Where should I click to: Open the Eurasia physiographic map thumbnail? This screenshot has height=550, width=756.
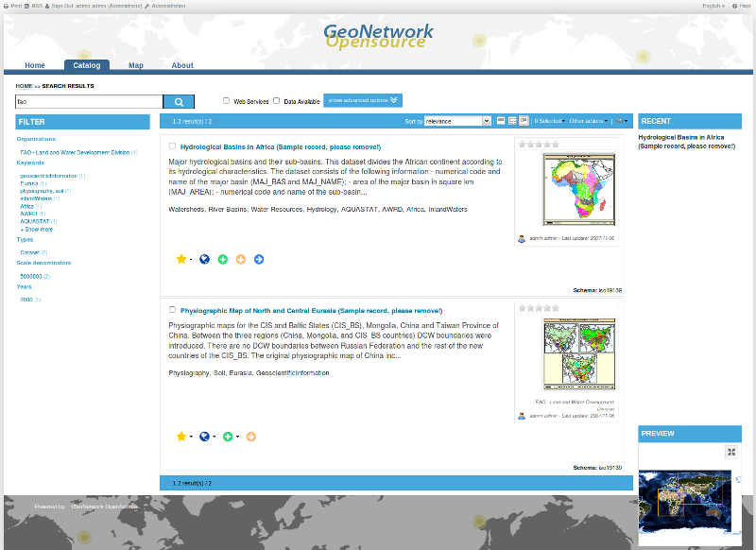(579, 353)
